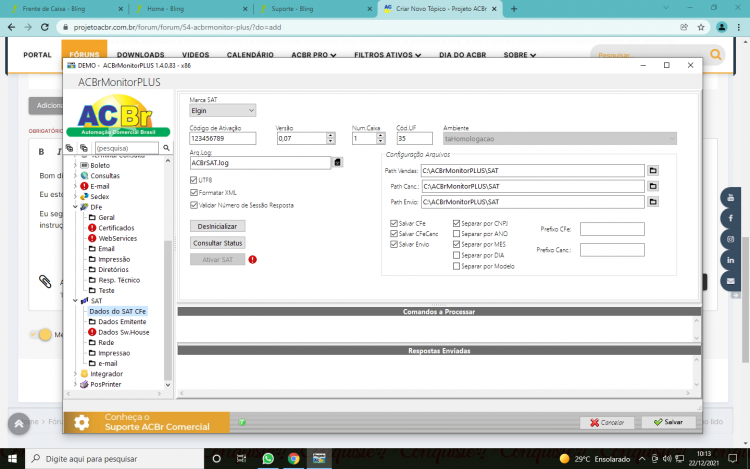Toggle Separar por CNPJ
The image size is (750, 469).
tap(456, 223)
